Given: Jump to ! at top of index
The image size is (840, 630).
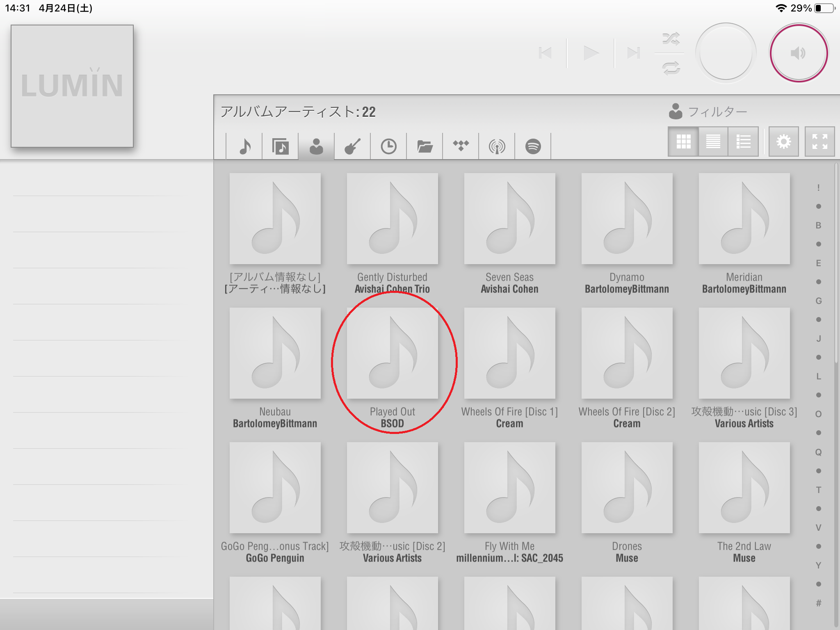Looking at the screenshot, I should tap(818, 187).
